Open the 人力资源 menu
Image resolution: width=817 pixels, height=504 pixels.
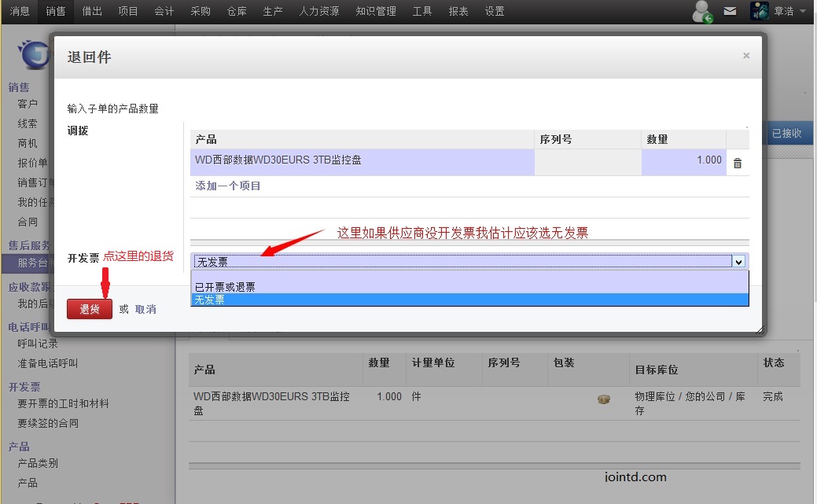(319, 11)
